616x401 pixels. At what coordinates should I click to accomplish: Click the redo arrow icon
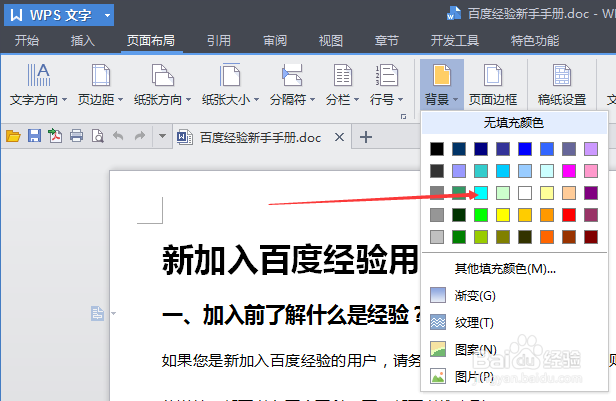(139, 136)
